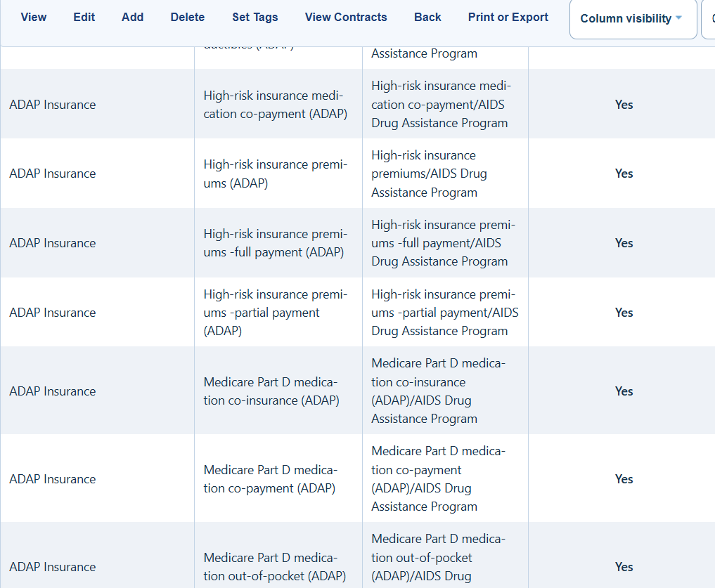Click Yes in High-risk insurance premiums row
The height and width of the screenshot is (588, 715).
[x=624, y=174]
